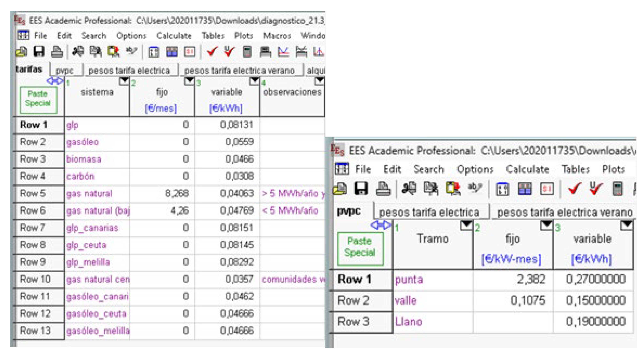Click the Print icon in the tarifas window
Image resolution: width=644 pixels, height=359 pixels.
tap(57, 52)
